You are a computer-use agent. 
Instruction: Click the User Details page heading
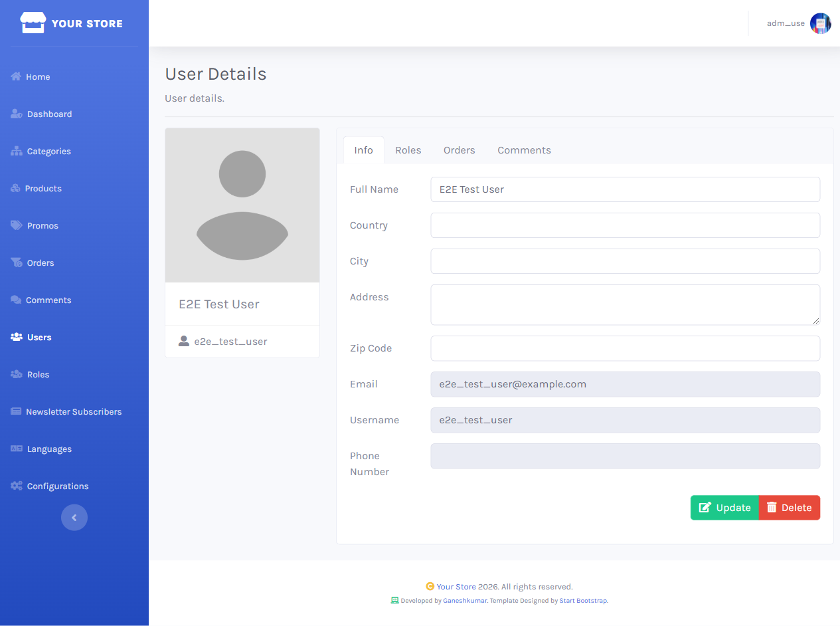(216, 74)
